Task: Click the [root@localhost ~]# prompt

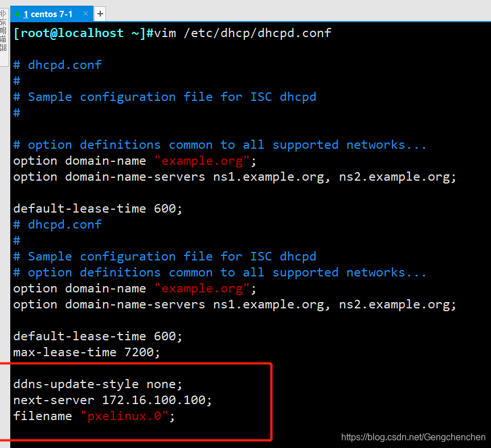Action: tap(83, 33)
